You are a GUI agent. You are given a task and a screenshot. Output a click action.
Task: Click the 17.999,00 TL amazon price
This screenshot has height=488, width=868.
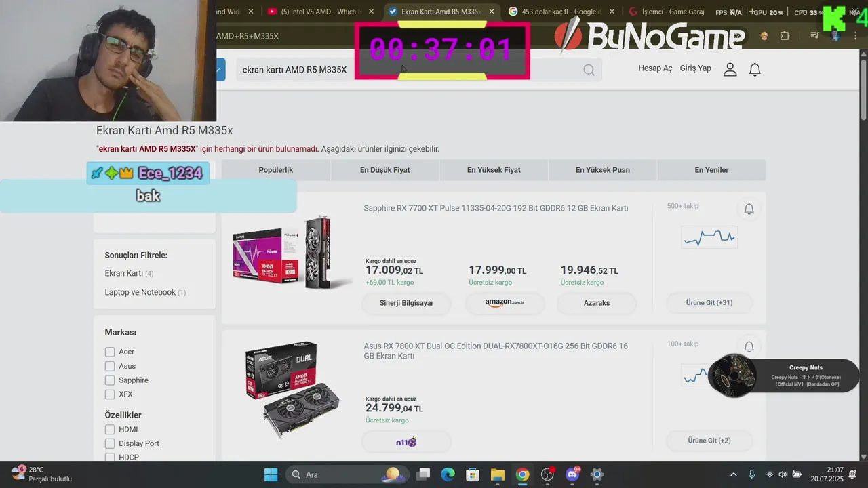pos(497,270)
